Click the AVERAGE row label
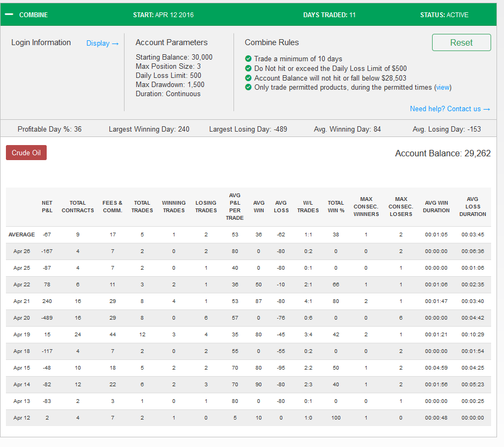The width and height of the screenshot is (504, 447). (21, 235)
